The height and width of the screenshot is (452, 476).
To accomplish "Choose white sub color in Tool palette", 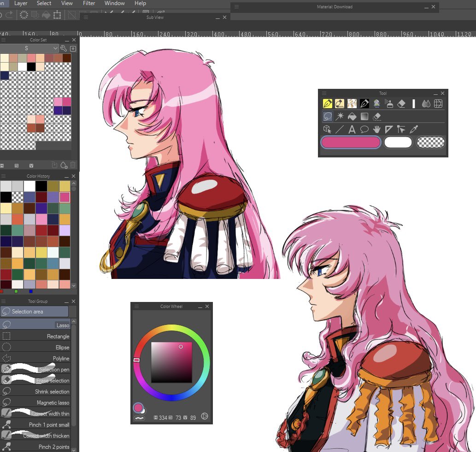I will 398,142.
